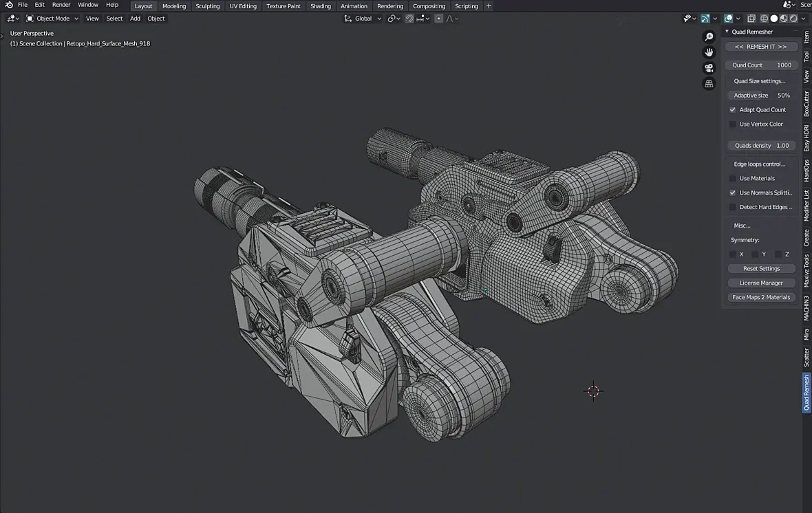Open the viewport Add menu
This screenshot has width=812, height=513.
click(x=135, y=19)
